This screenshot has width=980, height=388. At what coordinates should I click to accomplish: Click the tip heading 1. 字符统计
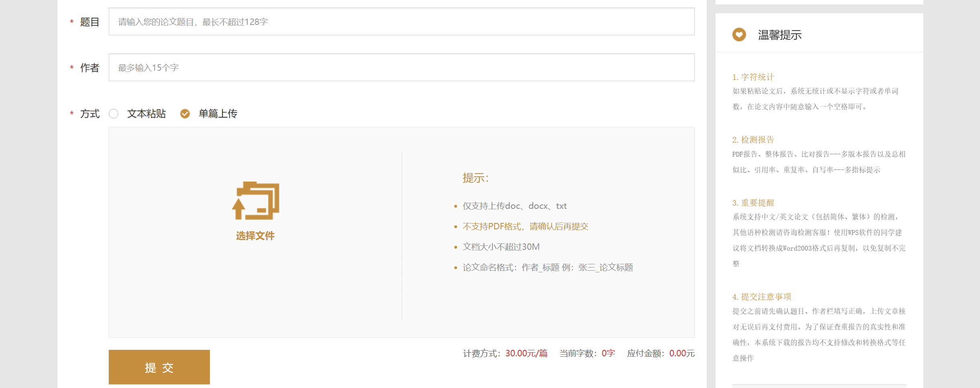753,77
